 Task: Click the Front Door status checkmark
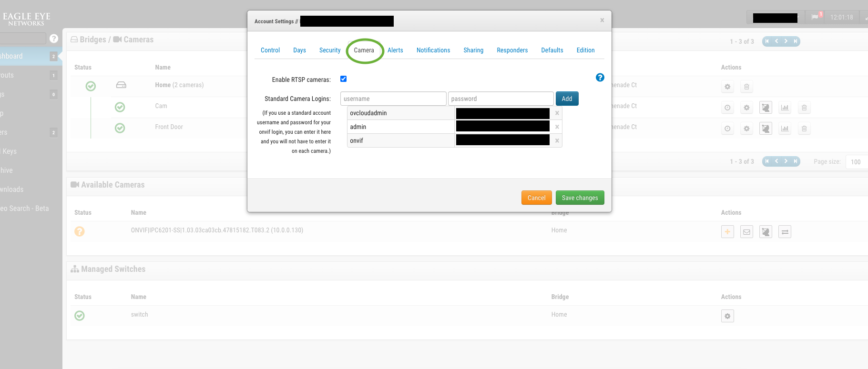click(120, 128)
